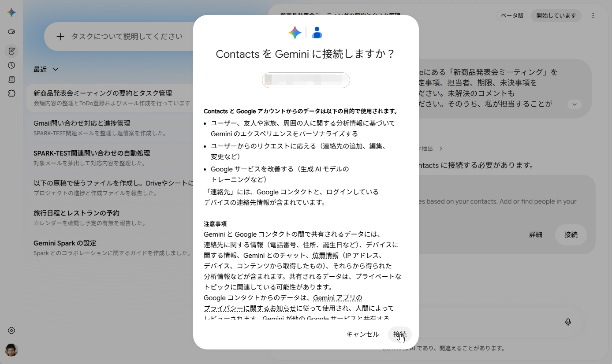Screen dimensions: 612x364
Task: Open the 位置情報 link
Action: [x=325, y=256]
